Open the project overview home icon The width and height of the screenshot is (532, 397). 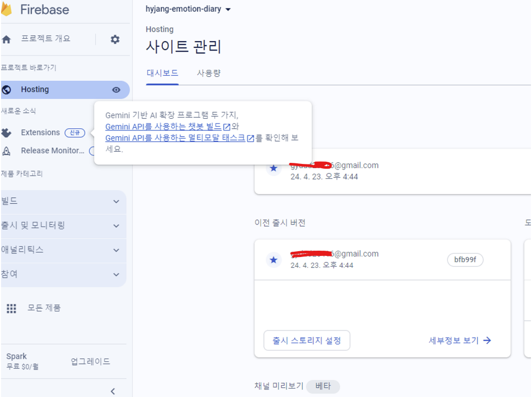coord(6,39)
